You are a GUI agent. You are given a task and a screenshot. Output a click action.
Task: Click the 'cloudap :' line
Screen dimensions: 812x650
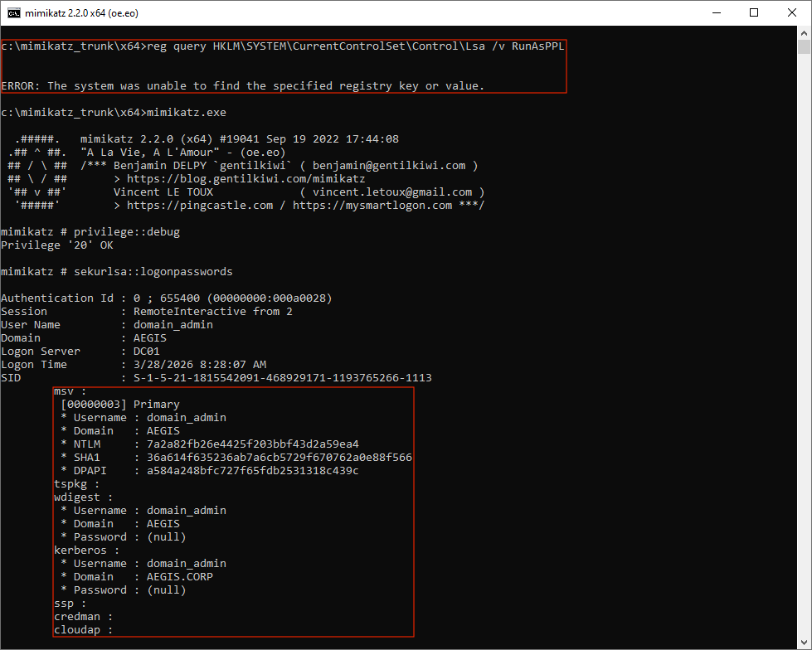pyautogui.click(x=84, y=630)
